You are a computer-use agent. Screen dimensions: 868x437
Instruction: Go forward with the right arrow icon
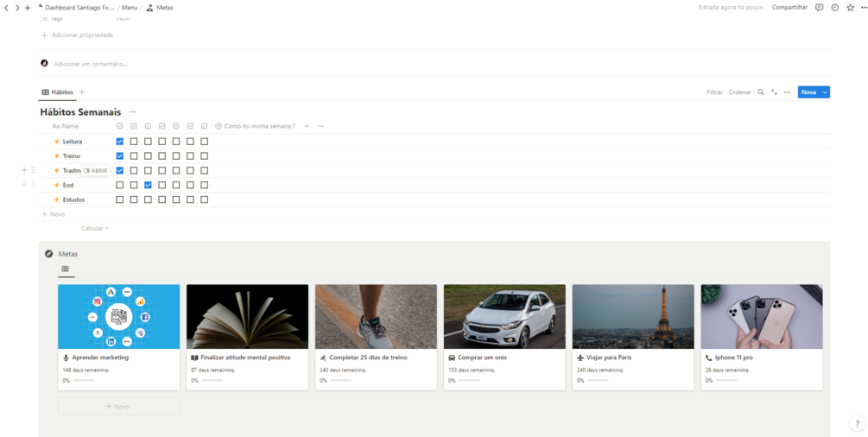point(17,8)
